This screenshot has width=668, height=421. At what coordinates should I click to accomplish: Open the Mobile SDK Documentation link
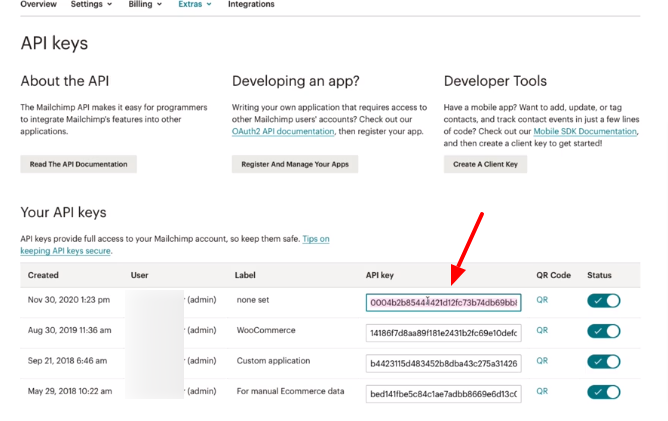[x=585, y=131]
